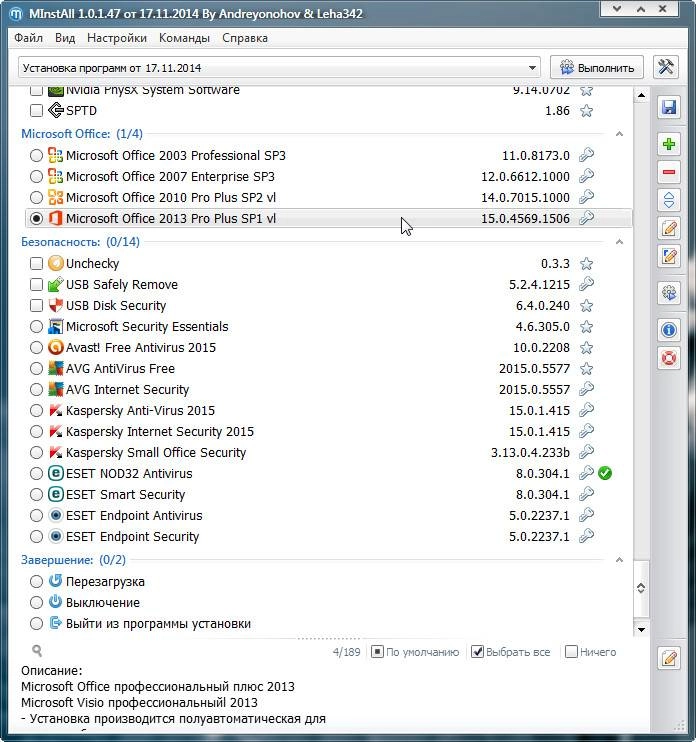
Task: Click the pencil edit icon beside description
Action: tap(669, 658)
